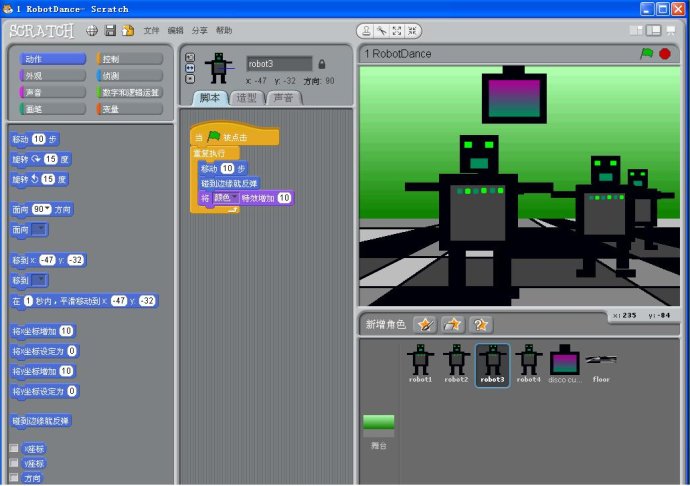Viewport: 690px width, 486px height.
Task: Tick the x座标 checkbox
Action: tap(14, 448)
